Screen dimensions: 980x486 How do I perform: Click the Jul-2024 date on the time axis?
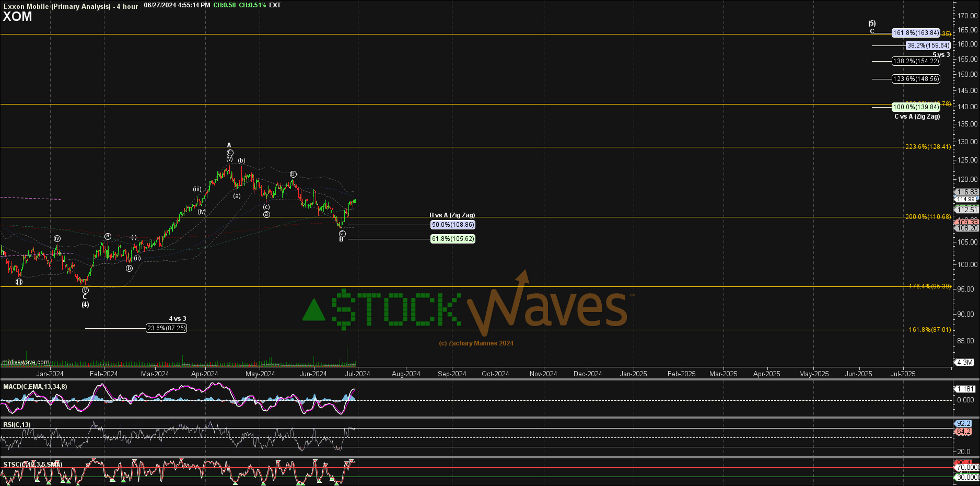[357, 374]
